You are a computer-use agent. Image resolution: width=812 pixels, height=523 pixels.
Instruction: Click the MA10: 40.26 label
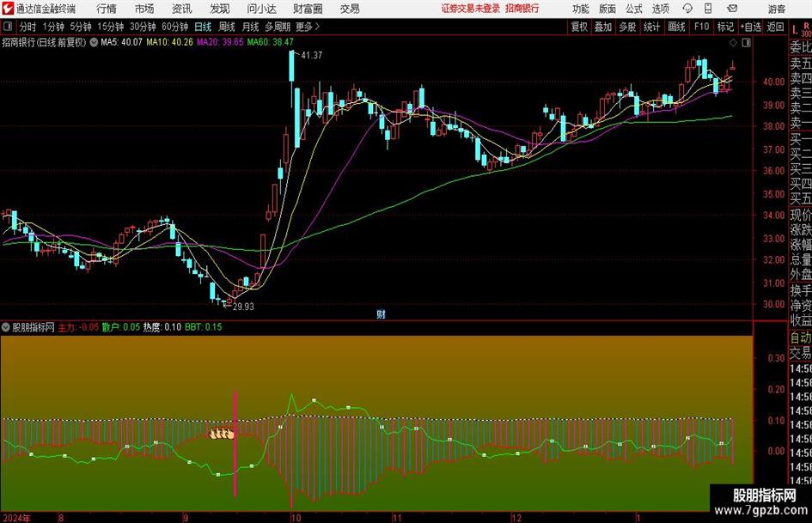(169, 42)
